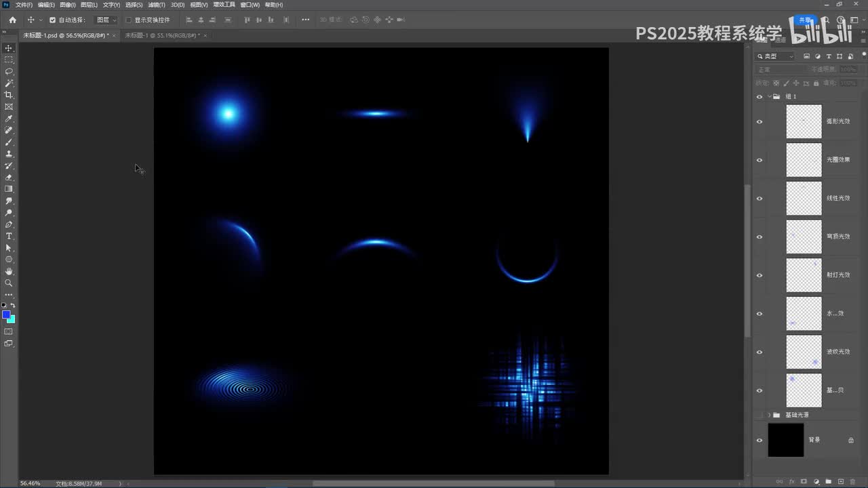The width and height of the screenshot is (868, 488).
Task: Enable the 显示变换控件 checkbox
Action: click(x=129, y=20)
